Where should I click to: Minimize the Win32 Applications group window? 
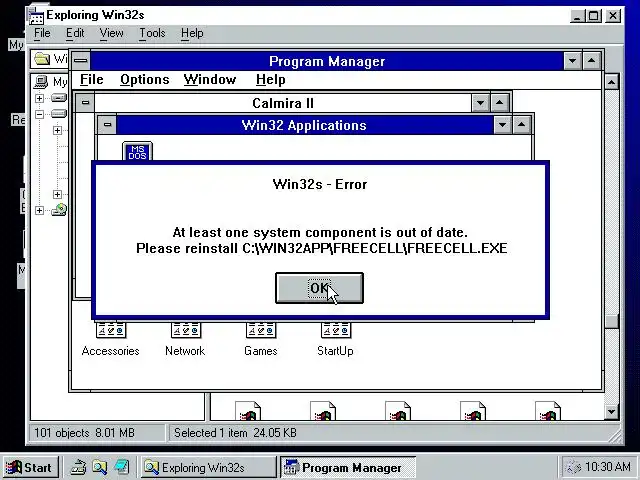tap(502, 125)
